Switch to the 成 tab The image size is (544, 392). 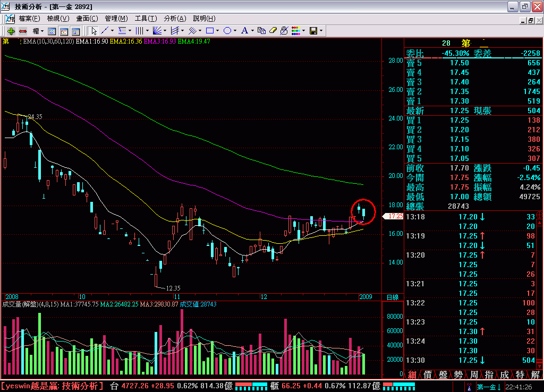(x=505, y=374)
